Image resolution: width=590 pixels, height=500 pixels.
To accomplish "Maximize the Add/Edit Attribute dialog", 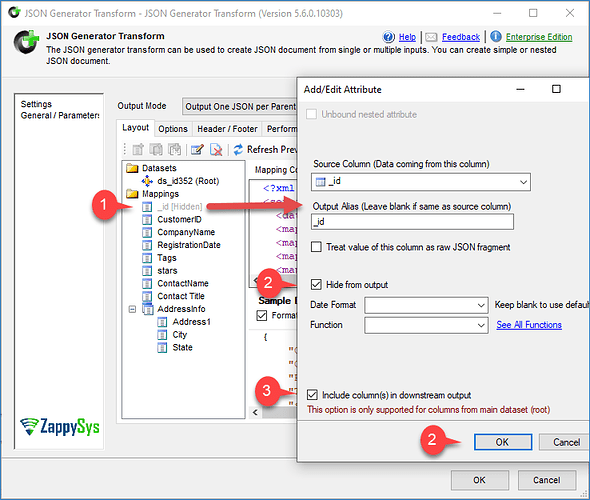I will 556,89.
